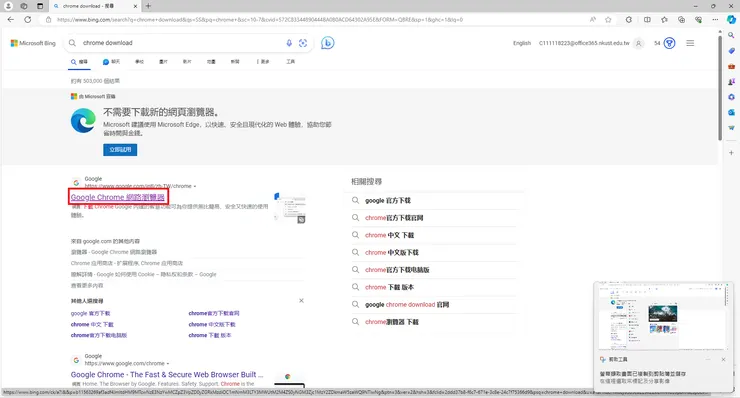Viewport: 740px width, 398px height.
Task: Click the Snipping Tool app icon in notification
Action: point(603,360)
